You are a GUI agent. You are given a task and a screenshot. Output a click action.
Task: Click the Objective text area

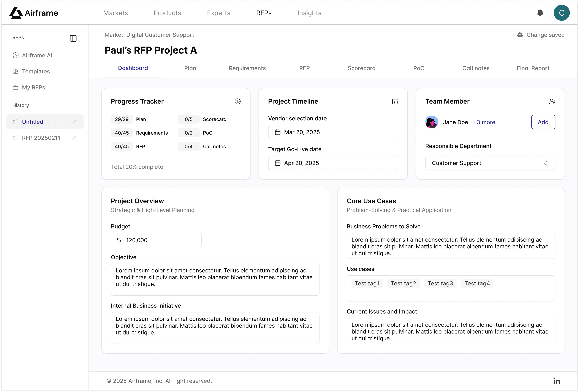pos(215,280)
